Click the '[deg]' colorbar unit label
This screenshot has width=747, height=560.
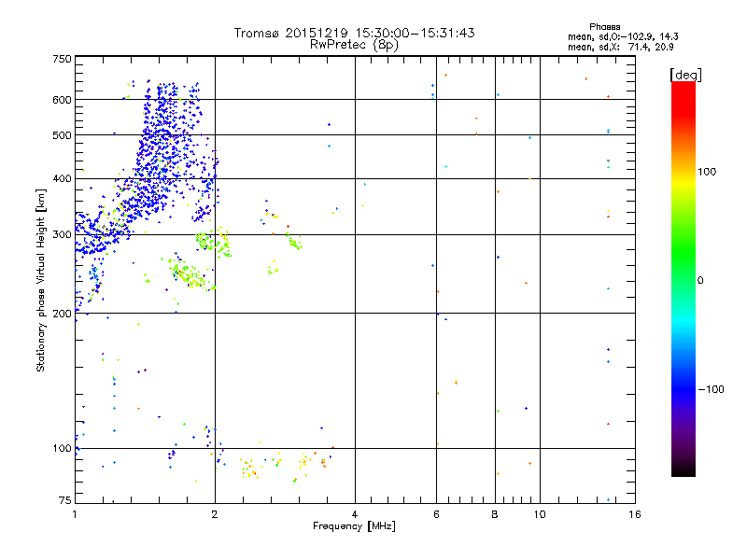(x=685, y=75)
